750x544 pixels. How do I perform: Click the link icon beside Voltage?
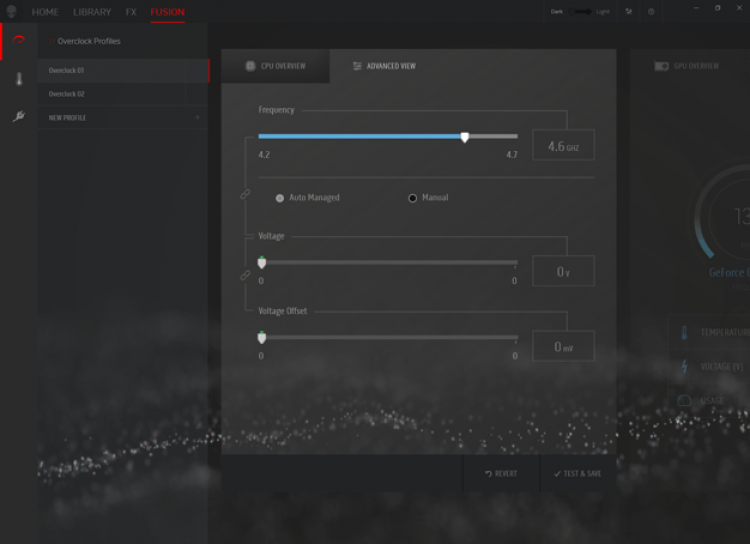(245, 275)
